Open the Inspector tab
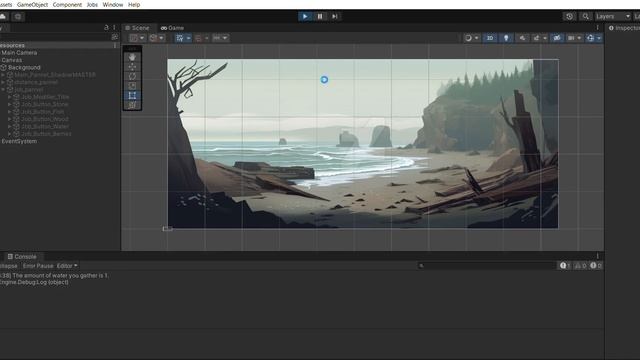This screenshot has height=360, width=640. (624, 28)
